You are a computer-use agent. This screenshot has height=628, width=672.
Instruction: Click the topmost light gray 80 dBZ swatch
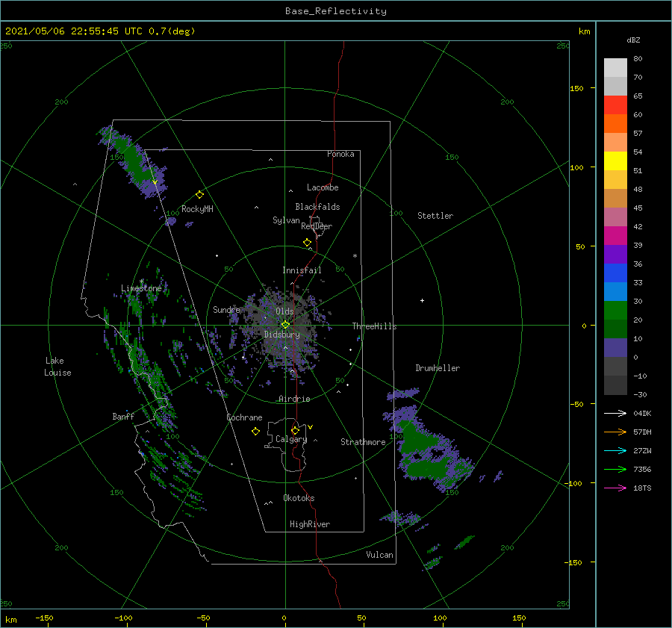click(615, 68)
